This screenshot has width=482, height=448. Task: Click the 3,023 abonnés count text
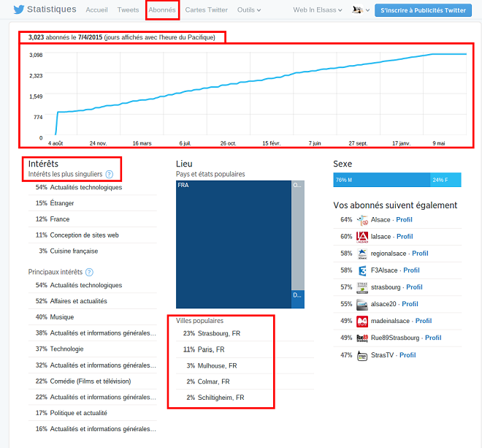(x=53, y=37)
